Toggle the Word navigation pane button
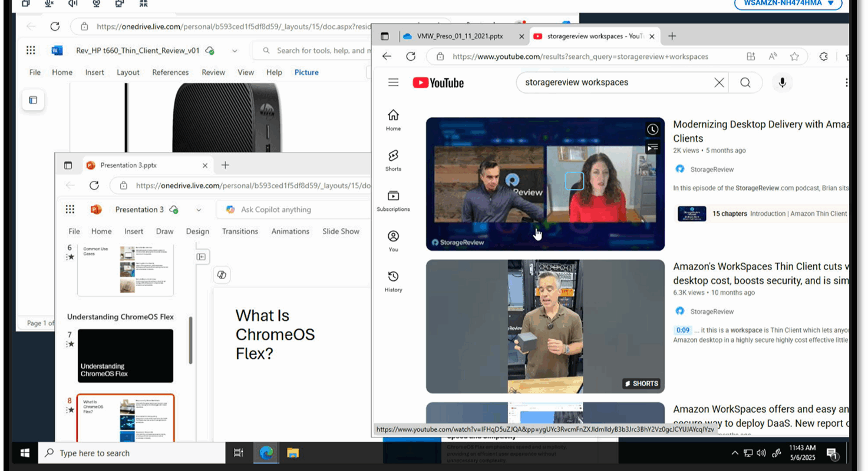 33,100
